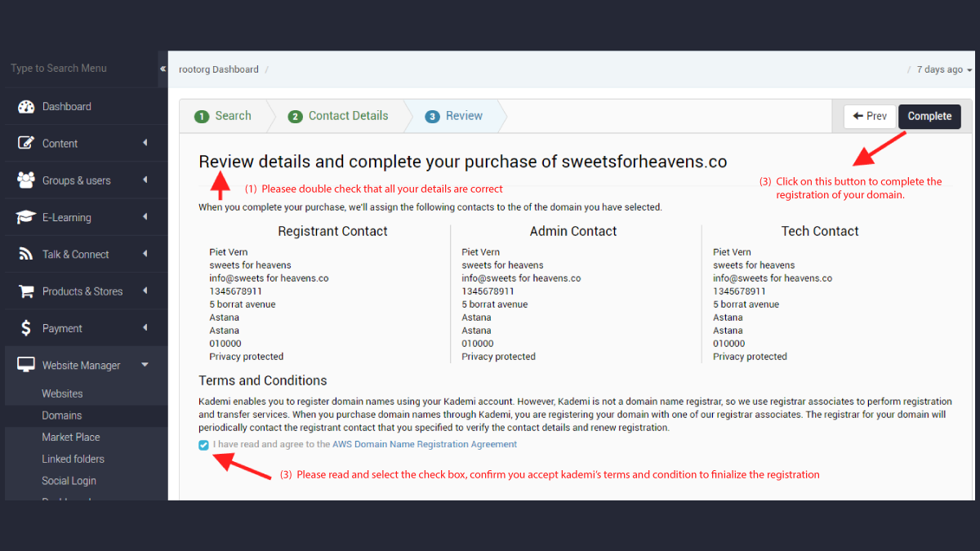This screenshot has height=551, width=980.
Task: Expand the E-Learning submenu arrow
Action: click(145, 216)
